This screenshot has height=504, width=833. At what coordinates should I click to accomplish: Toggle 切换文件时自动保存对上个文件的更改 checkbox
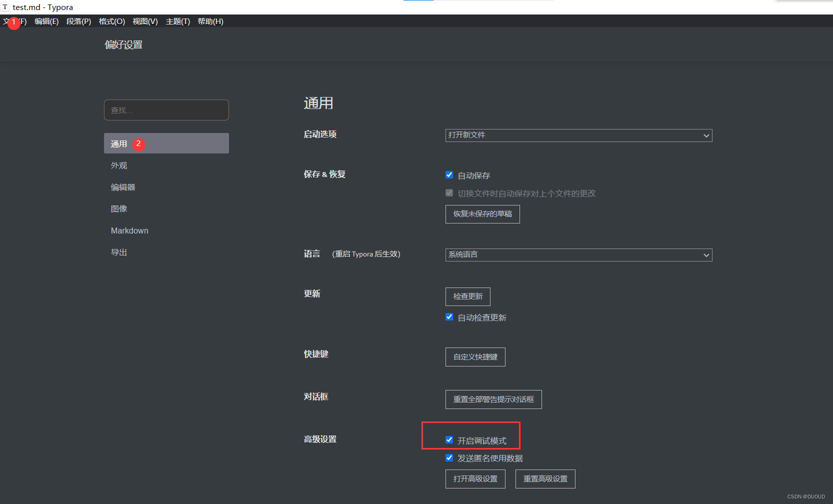[449, 193]
